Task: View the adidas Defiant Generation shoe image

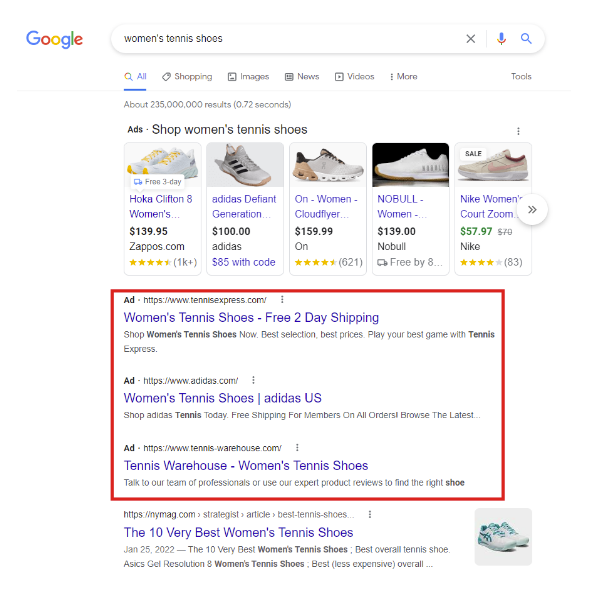Action: point(245,165)
